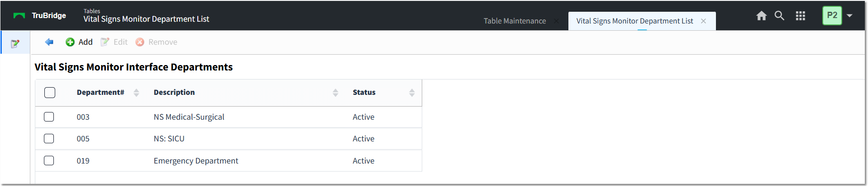Open the Home icon
The image size is (868, 187).
(761, 16)
